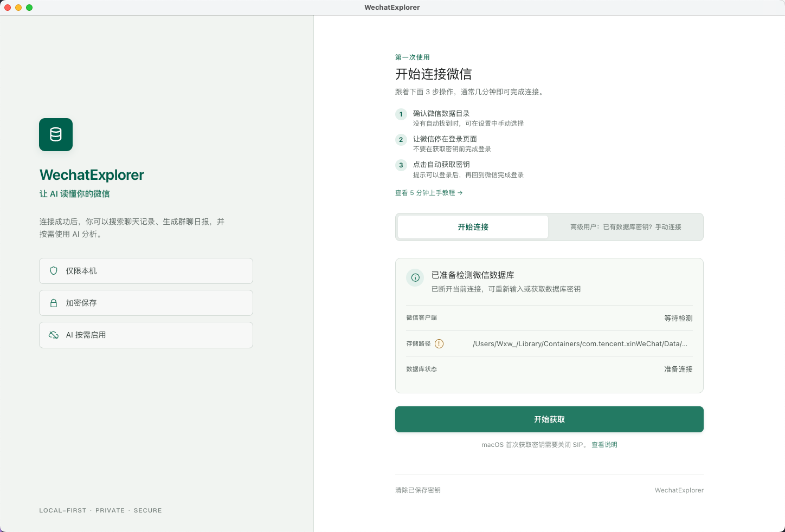This screenshot has height=532, width=785.
Task: Click the 已断开当前连接 description text
Action: pyautogui.click(x=506, y=289)
